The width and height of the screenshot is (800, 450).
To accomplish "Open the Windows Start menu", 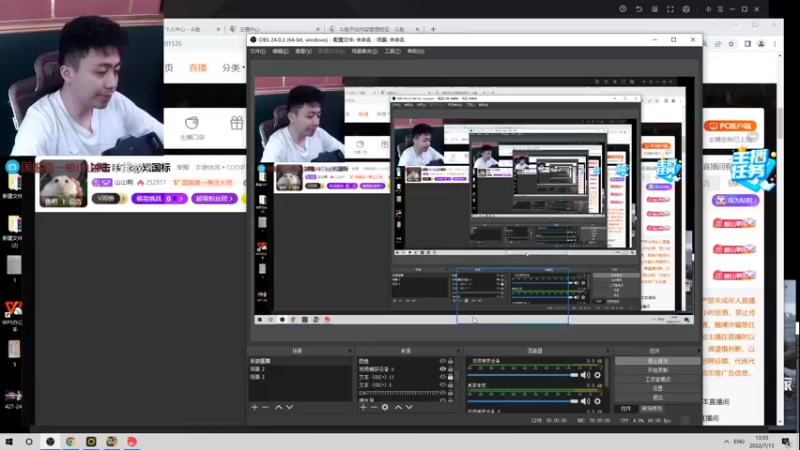I will [x=9, y=441].
